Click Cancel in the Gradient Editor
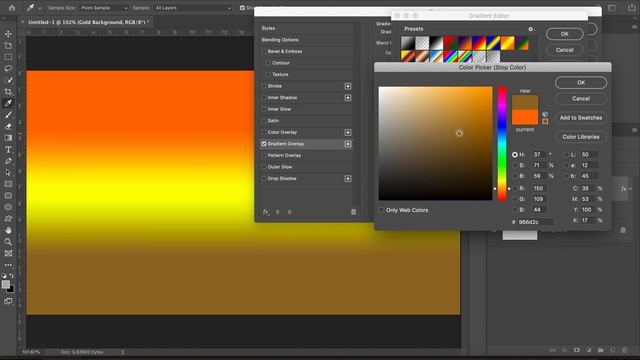Screen dimensions: 640x360 coord(564,50)
